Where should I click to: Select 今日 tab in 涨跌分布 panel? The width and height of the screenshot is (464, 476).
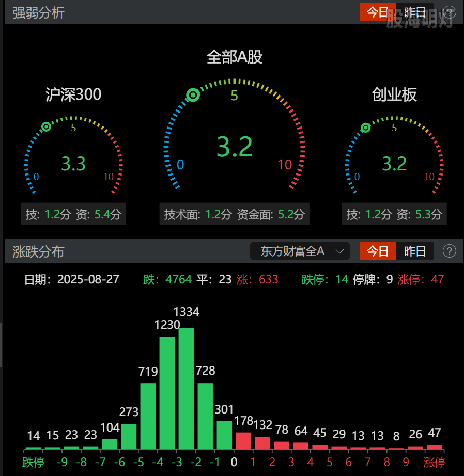378,251
